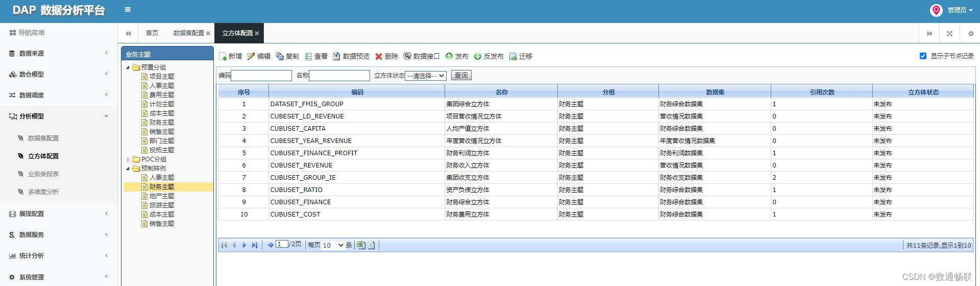The height and width of the screenshot is (286, 980).
Task: Expand the 数据服务 menu
Action: pyautogui.click(x=59, y=234)
